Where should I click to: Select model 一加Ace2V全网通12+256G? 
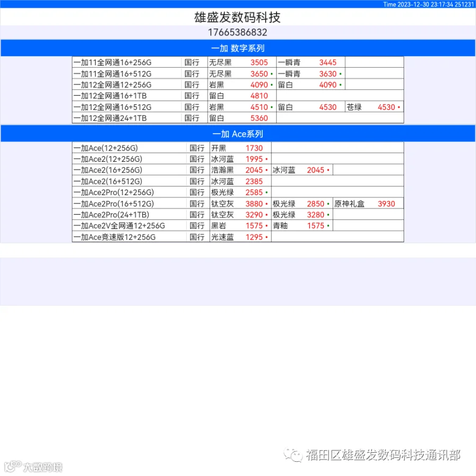(120, 225)
